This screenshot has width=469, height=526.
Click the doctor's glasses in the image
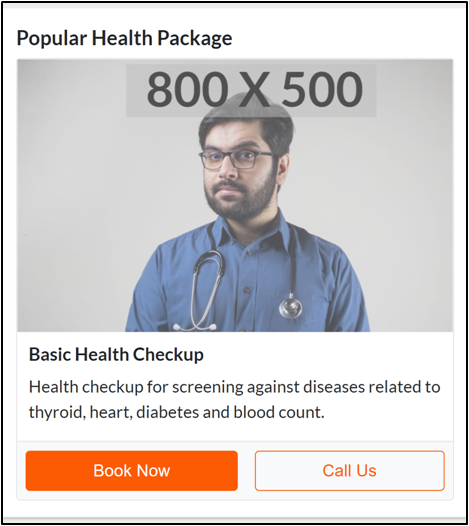(x=237, y=160)
